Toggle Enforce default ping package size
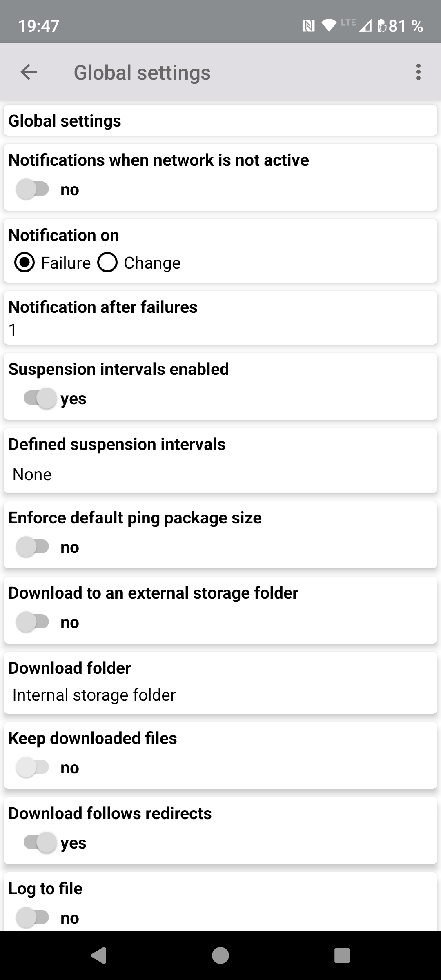The height and width of the screenshot is (980, 441). [33, 547]
